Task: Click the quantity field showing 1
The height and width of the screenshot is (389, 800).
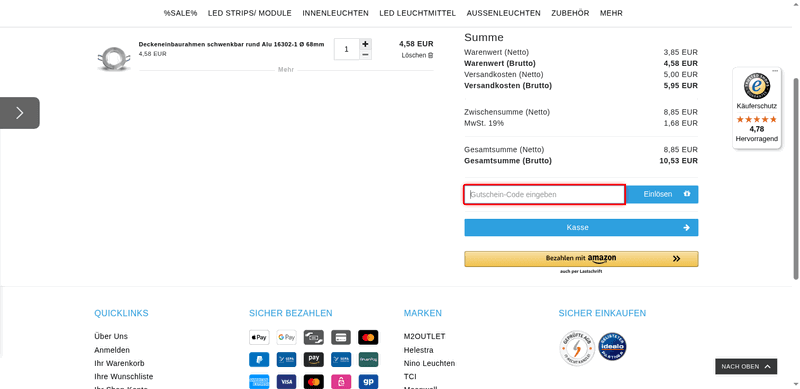Action: 347,50
